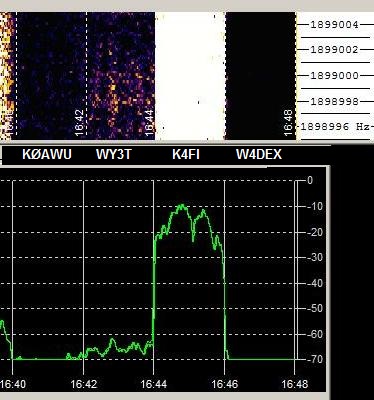
Task: Click the 16:42 marker in the waterfall
Action: tap(79, 123)
